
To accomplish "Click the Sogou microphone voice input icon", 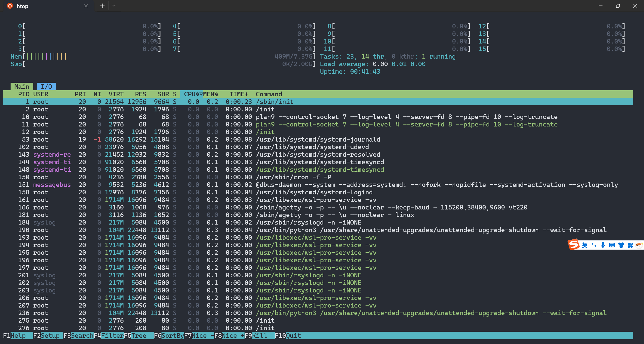I will click(603, 245).
